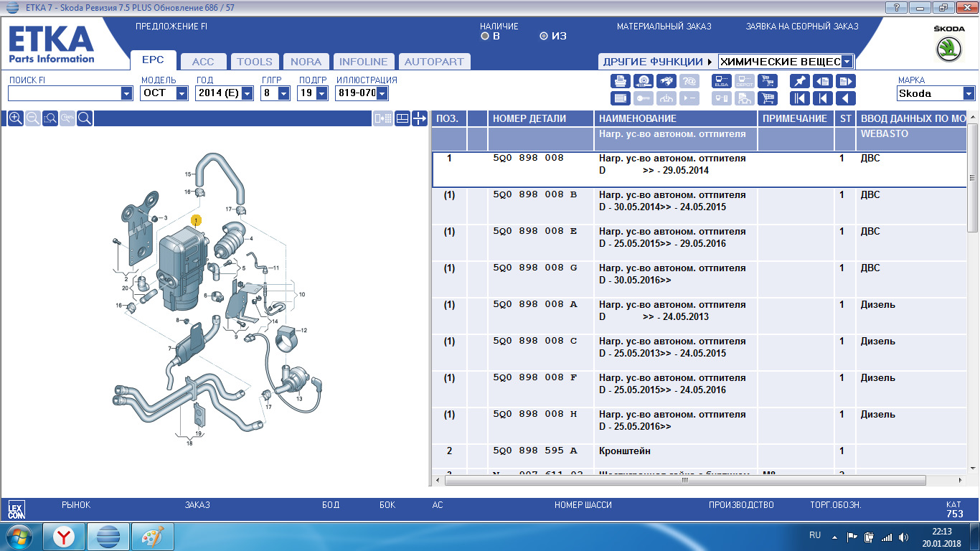Image resolution: width=980 pixels, height=551 pixels.
Task: Select part row 5Q0 898 008 E
Action: click(699, 243)
